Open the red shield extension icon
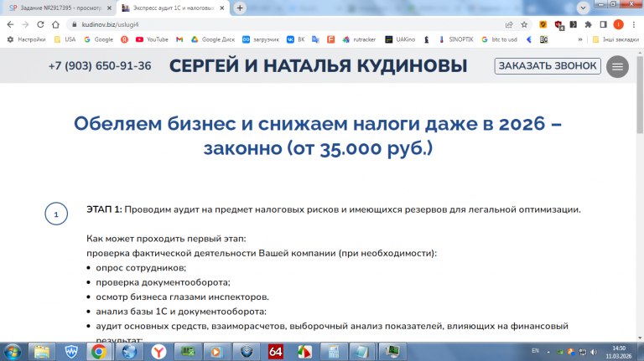Viewport: 644px width, 361px height. click(559, 25)
